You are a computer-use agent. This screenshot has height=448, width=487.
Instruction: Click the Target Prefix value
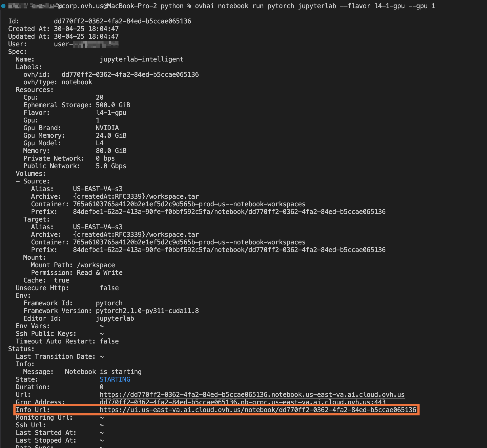click(229, 250)
